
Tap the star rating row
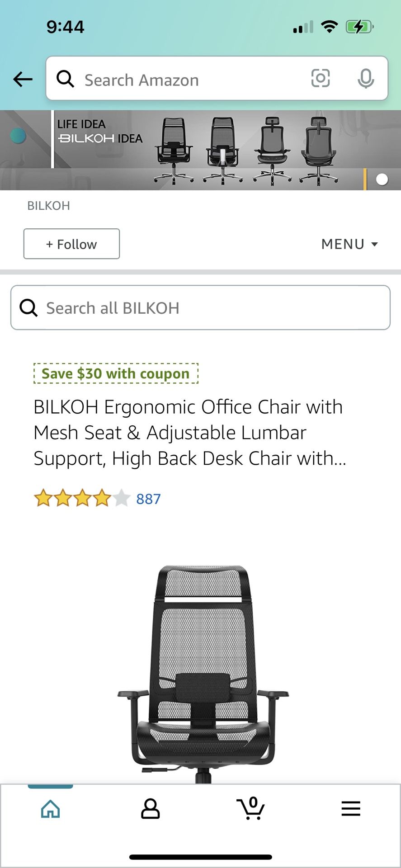tap(82, 499)
